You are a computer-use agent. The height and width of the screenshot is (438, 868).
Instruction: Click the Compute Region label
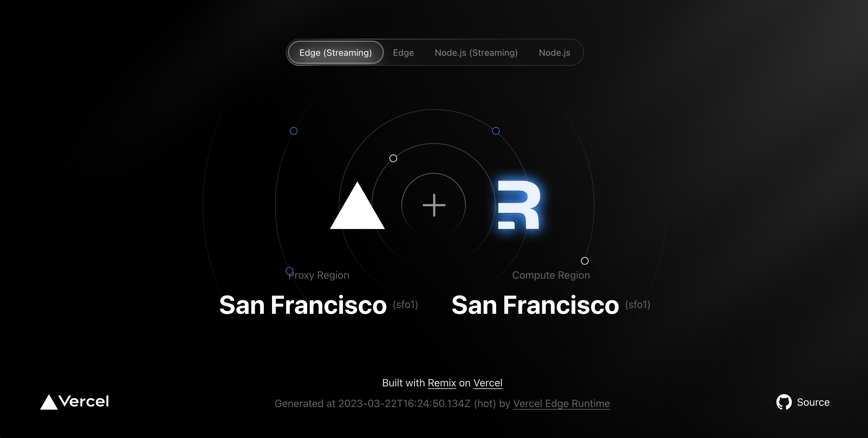pos(551,275)
